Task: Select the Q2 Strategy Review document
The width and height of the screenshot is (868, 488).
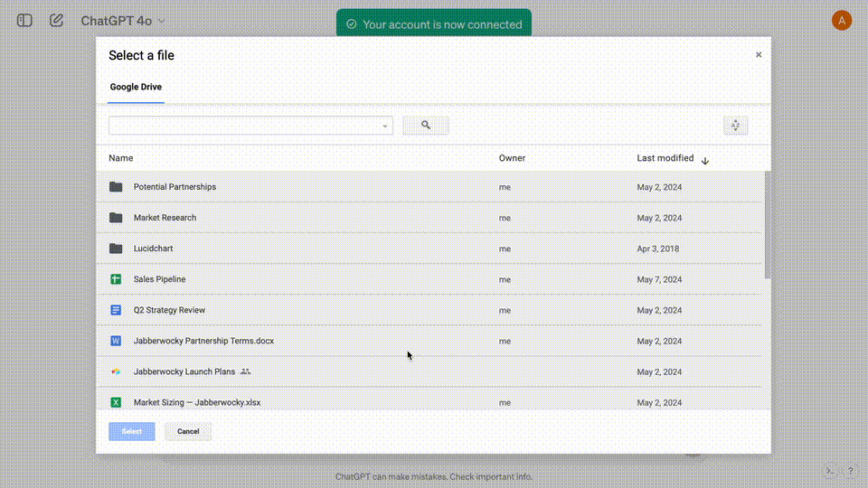Action: tap(169, 310)
